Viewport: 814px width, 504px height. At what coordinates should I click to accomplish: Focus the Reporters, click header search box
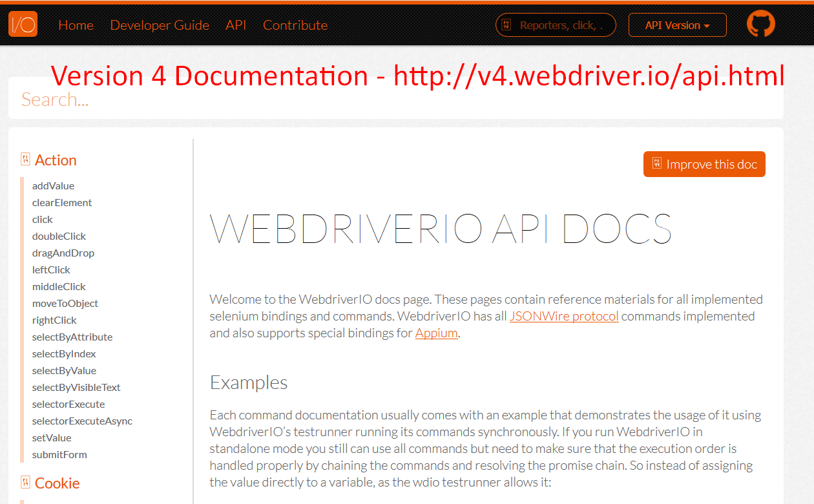pos(556,25)
